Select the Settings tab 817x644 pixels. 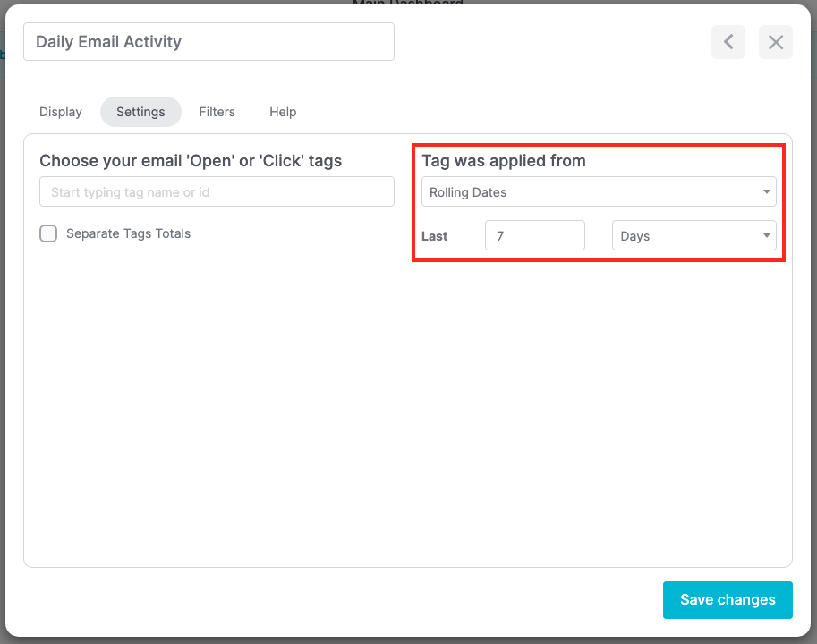[x=140, y=112]
